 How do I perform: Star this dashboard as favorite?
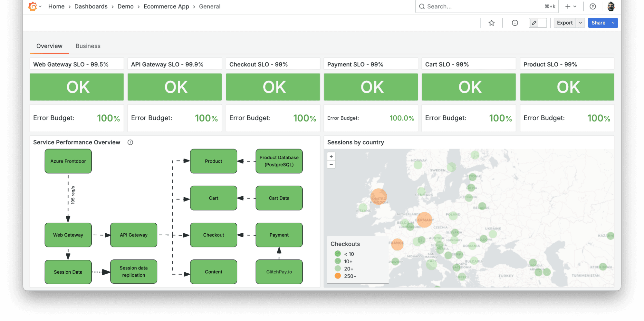491,23
